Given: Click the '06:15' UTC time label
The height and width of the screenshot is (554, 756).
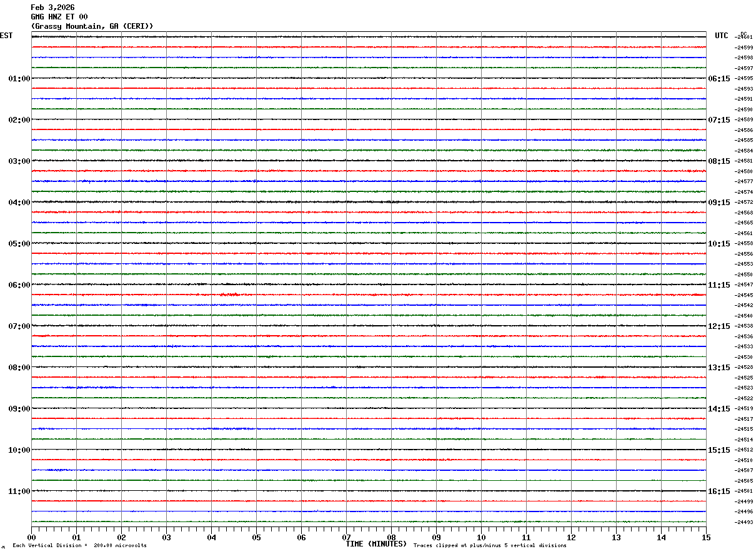Looking at the screenshot, I should (x=719, y=79).
